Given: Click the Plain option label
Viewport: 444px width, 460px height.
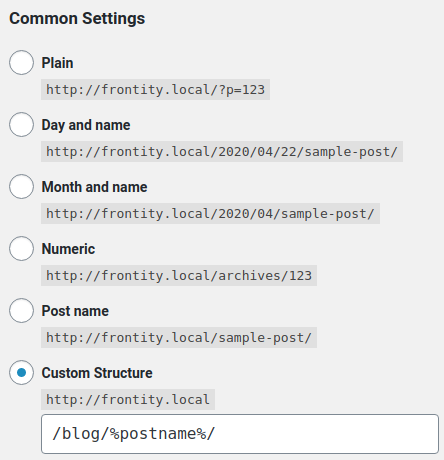Looking at the screenshot, I should point(57,63).
